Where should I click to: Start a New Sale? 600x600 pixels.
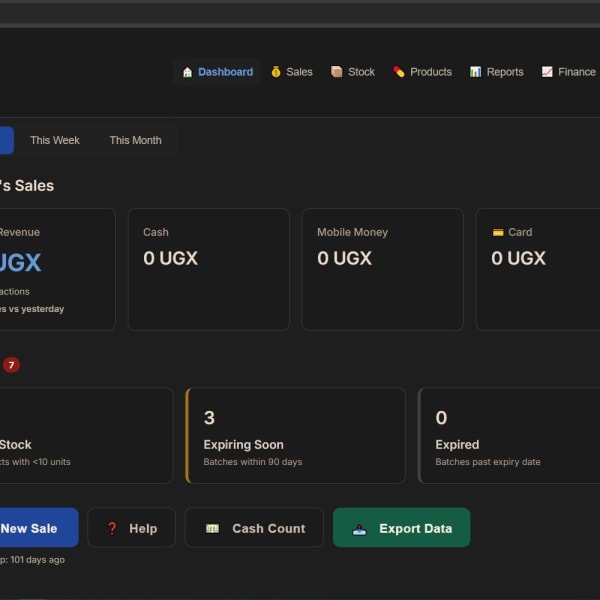(x=38, y=528)
